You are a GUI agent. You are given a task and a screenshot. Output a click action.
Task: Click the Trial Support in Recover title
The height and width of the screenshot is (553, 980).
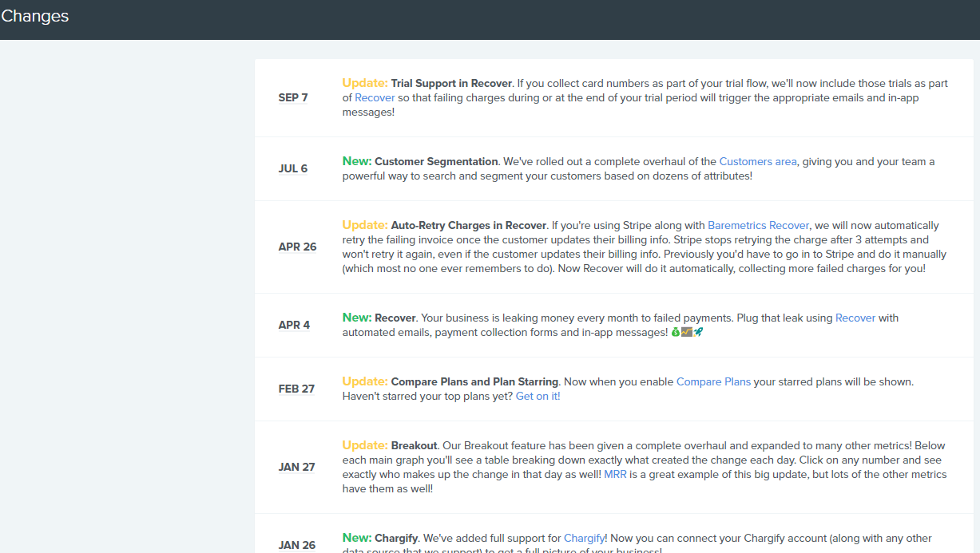(x=450, y=83)
